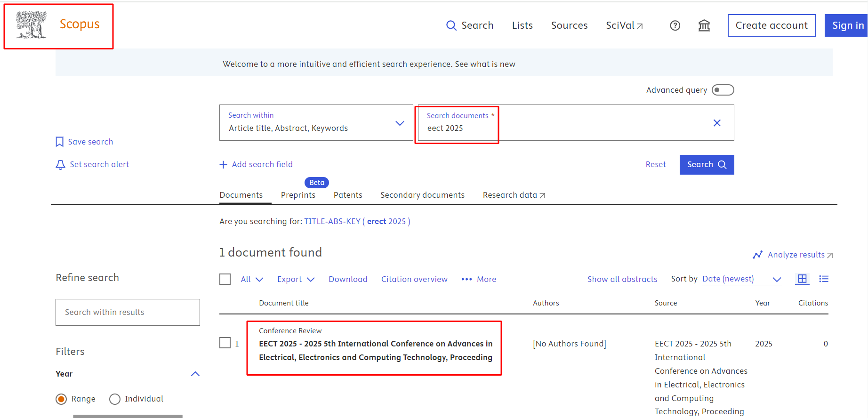This screenshot has height=418, width=868.
Task: Click the Source column header
Action: 666,303
